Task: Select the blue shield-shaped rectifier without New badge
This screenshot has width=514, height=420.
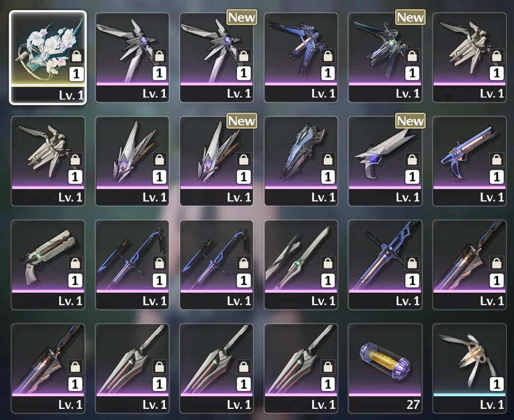Action: tap(301, 161)
